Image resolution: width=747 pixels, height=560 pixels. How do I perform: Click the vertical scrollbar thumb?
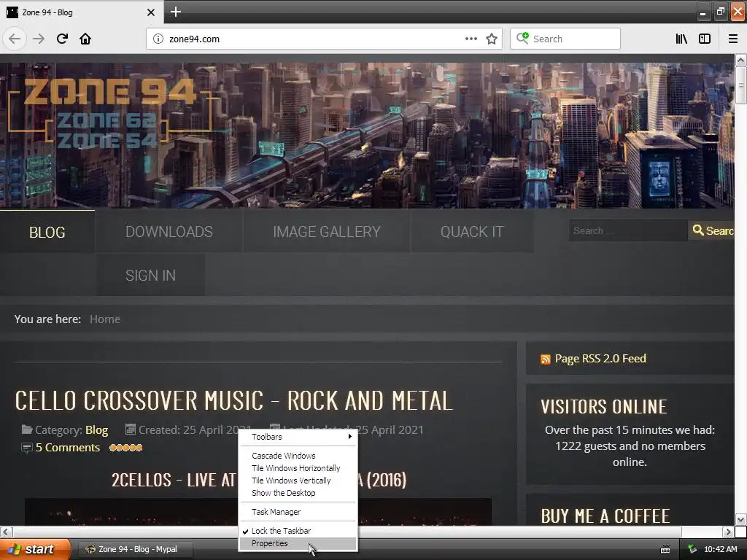point(740,85)
